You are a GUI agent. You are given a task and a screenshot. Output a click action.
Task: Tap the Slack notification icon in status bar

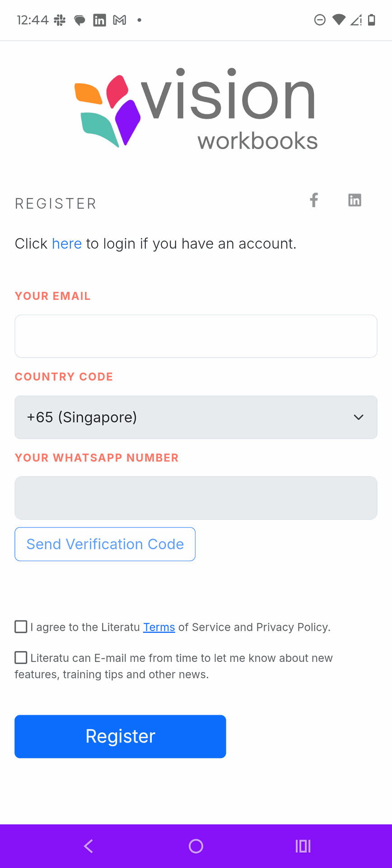60,20
